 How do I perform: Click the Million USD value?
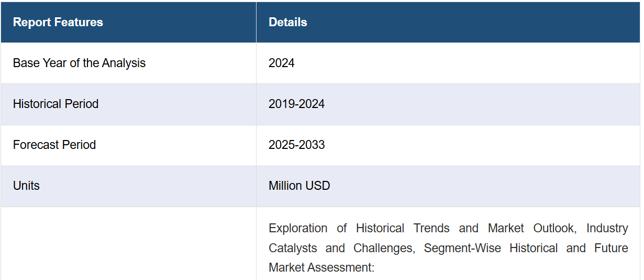299,186
